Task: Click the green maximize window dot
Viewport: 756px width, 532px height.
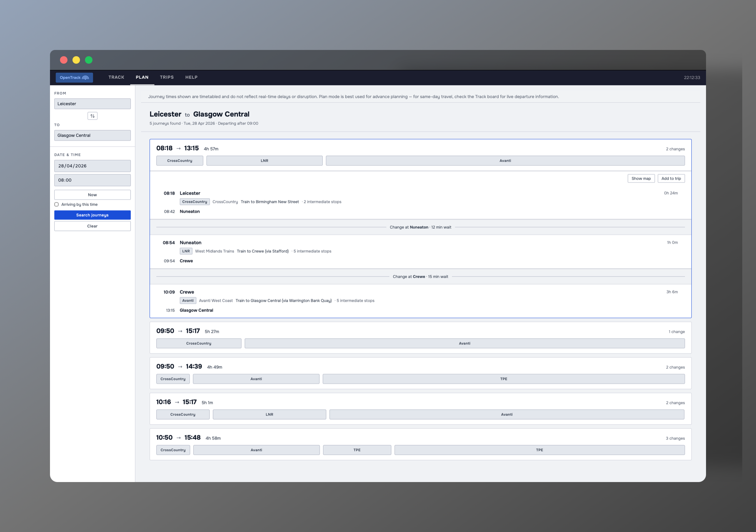Action: click(89, 60)
